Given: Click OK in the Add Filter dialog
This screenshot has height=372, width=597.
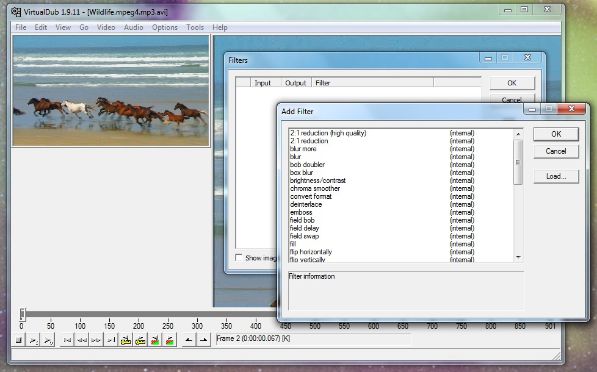Looking at the screenshot, I should point(556,134).
